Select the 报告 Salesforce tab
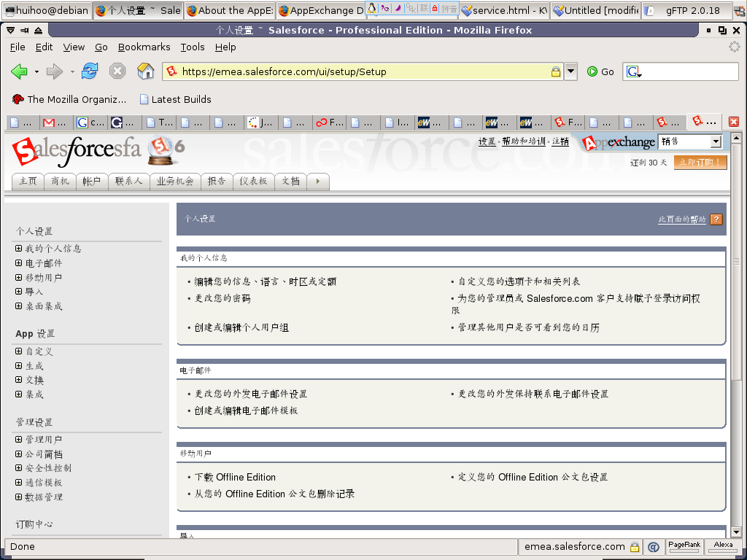 [217, 181]
